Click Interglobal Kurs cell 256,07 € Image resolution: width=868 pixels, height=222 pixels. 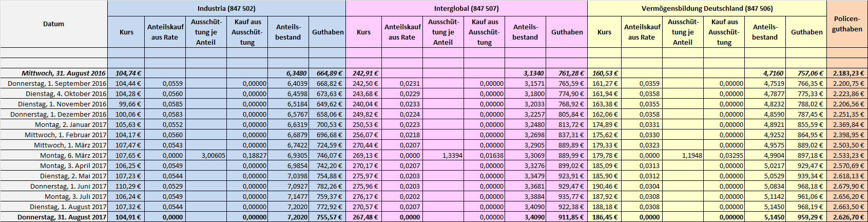pyautogui.click(x=364, y=135)
